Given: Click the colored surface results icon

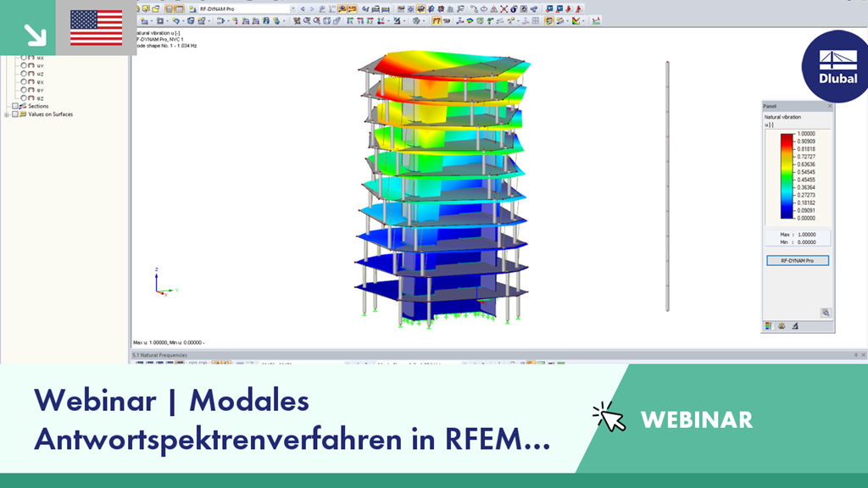Looking at the screenshot, I should tap(470, 21).
